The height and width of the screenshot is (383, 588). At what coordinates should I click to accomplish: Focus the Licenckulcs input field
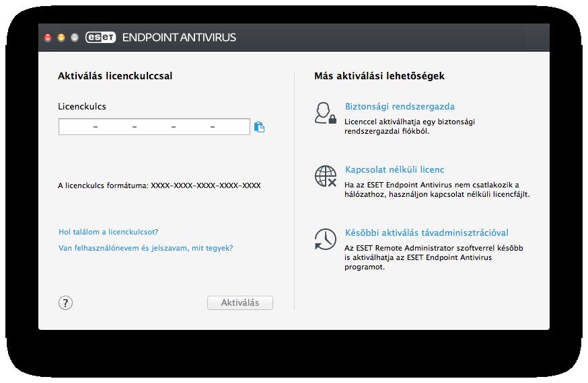point(154,126)
